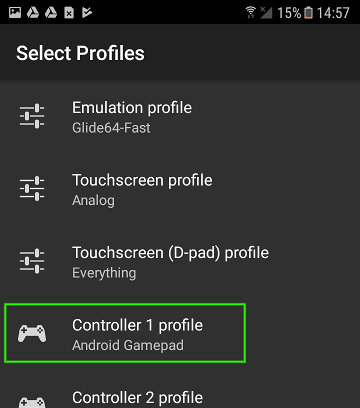This screenshot has height=408, width=360.
Task: Open the Emulation profile setting
Action: pyautogui.click(x=180, y=116)
